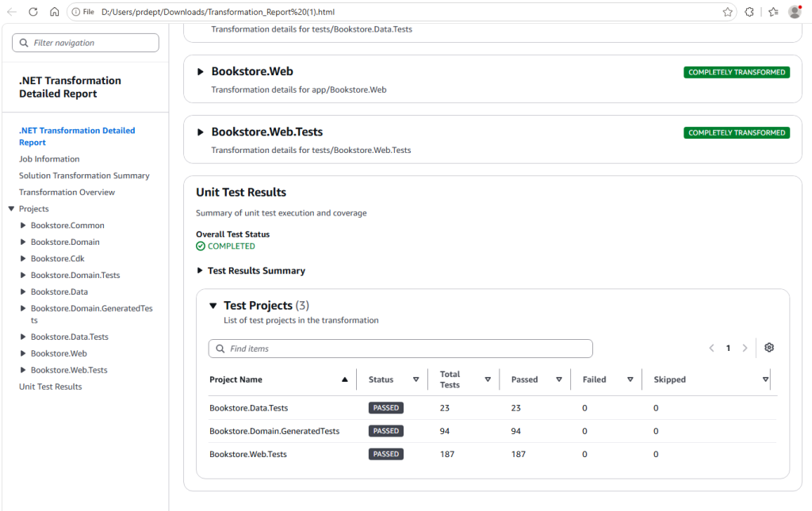Open Bookstore.Cdk label in sidebar
This screenshot has width=812, height=511.
[x=57, y=258]
